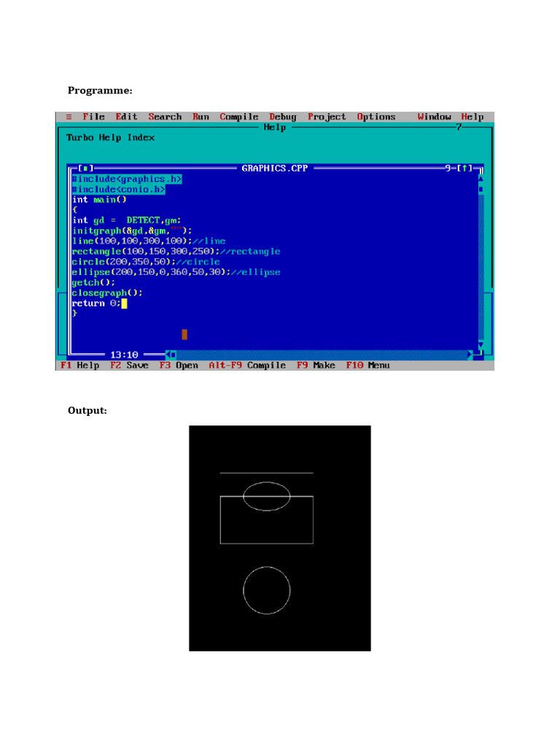The width and height of the screenshot is (560, 747).
Task: Open the Run menu
Action: [x=201, y=117]
